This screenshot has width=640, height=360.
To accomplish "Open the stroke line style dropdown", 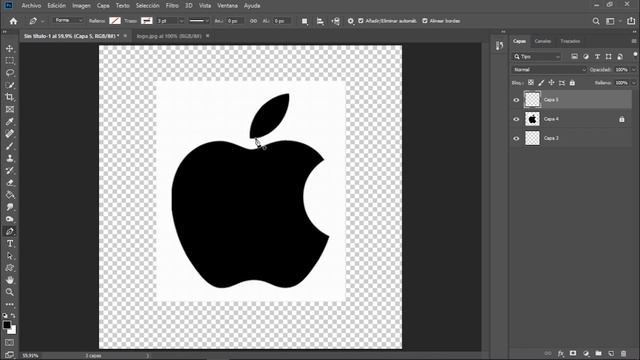I will coord(199,21).
